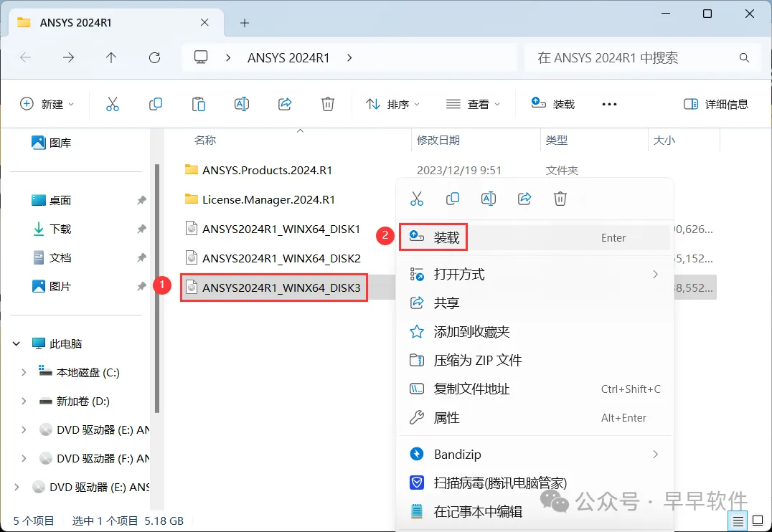The width and height of the screenshot is (772, 532).
Task: Click the ANSYS 2024R1 breadcrumb
Action: click(x=288, y=57)
